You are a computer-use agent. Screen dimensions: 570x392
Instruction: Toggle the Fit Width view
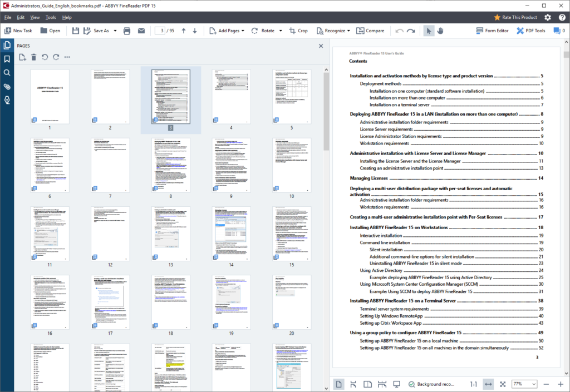(488, 384)
